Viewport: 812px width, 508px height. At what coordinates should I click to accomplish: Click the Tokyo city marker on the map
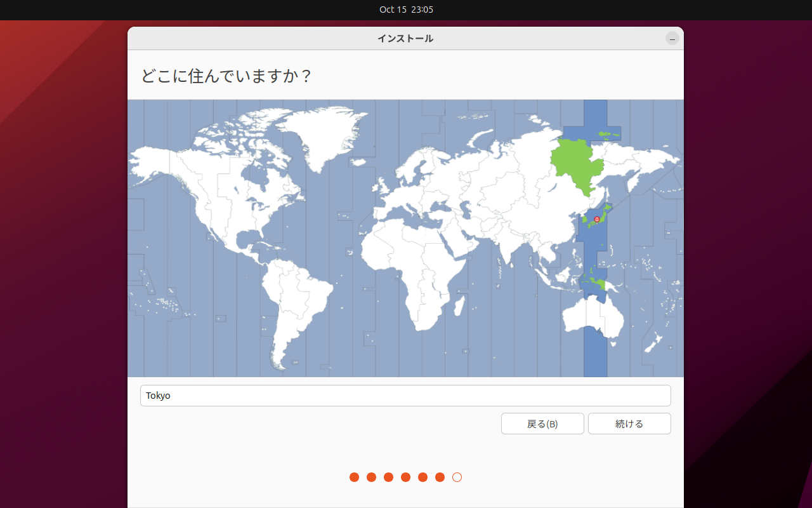596,219
